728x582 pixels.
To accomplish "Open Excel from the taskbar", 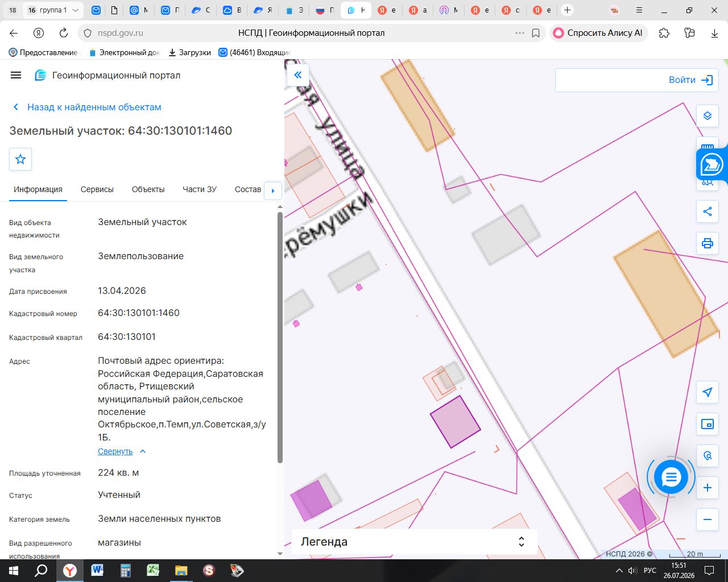I will (x=153, y=571).
